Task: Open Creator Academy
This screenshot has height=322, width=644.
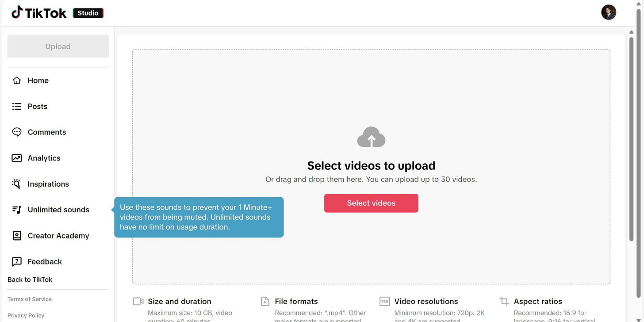Action: [58, 235]
